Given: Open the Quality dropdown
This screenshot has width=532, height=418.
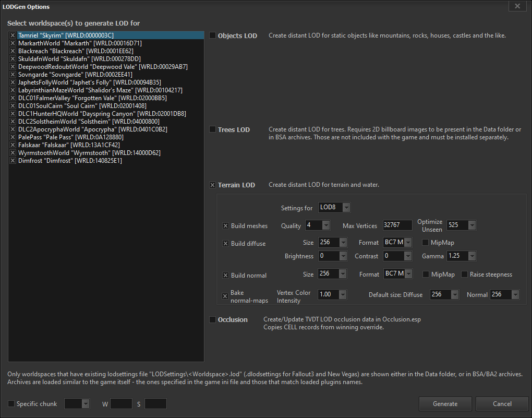Looking at the screenshot, I should (x=325, y=225).
